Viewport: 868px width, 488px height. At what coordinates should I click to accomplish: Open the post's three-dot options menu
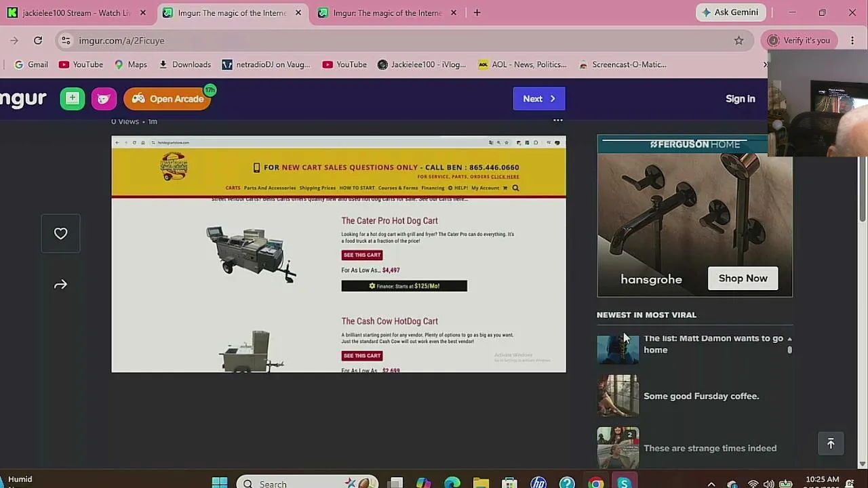[558, 121]
